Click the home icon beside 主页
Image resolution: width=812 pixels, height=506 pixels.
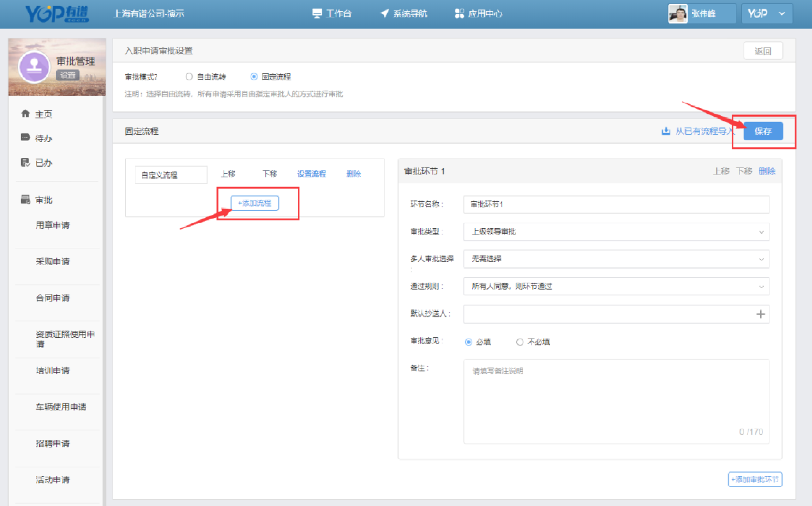[25, 113]
